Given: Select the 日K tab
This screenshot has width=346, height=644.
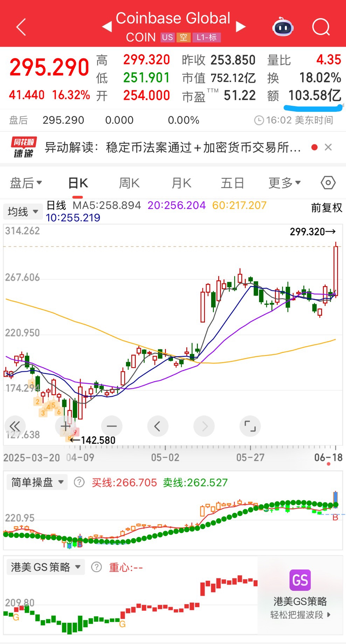Looking at the screenshot, I should coord(78,183).
